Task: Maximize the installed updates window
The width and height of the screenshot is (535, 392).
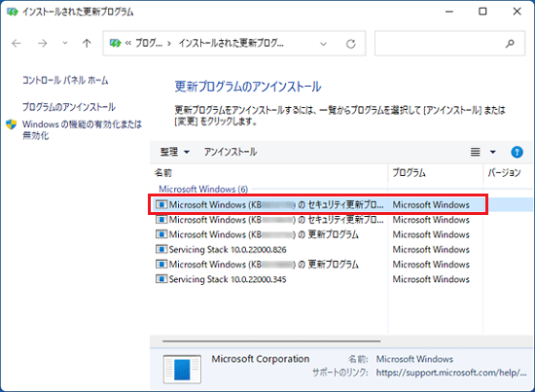Action: click(482, 12)
